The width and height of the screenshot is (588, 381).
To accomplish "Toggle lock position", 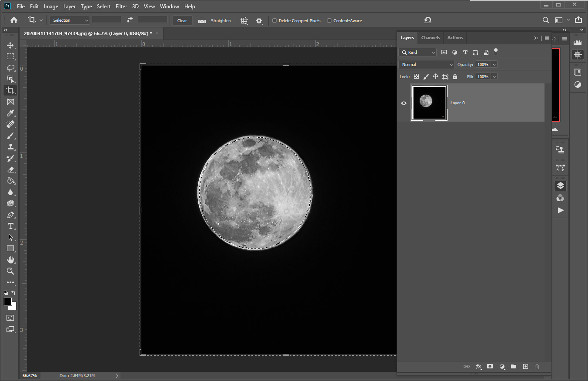I will [435, 76].
